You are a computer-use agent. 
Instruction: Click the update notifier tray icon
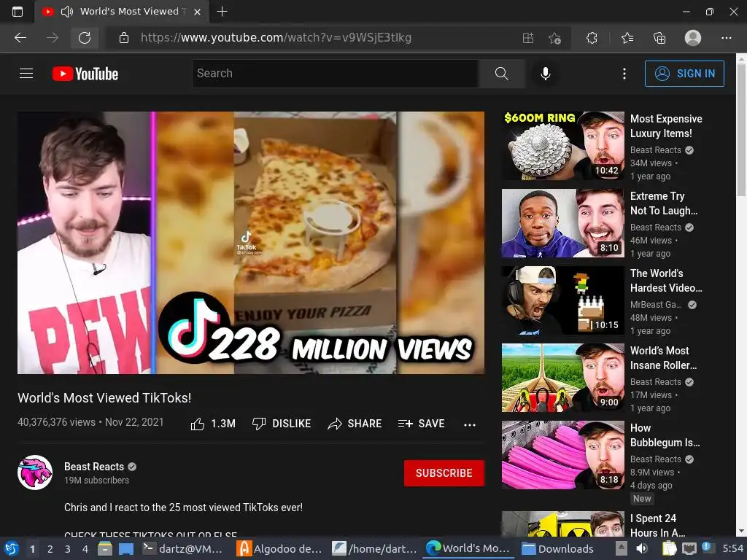(x=707, y=548)
